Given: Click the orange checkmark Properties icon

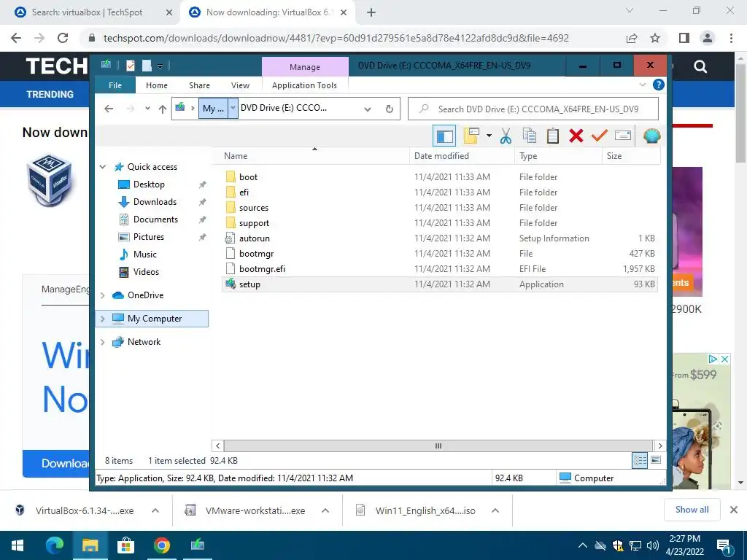Looking at the screenshot, I should (x=600, y=136).
